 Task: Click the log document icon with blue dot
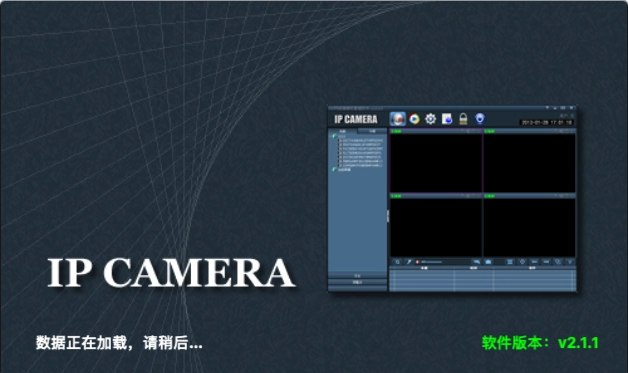[447, 119]
